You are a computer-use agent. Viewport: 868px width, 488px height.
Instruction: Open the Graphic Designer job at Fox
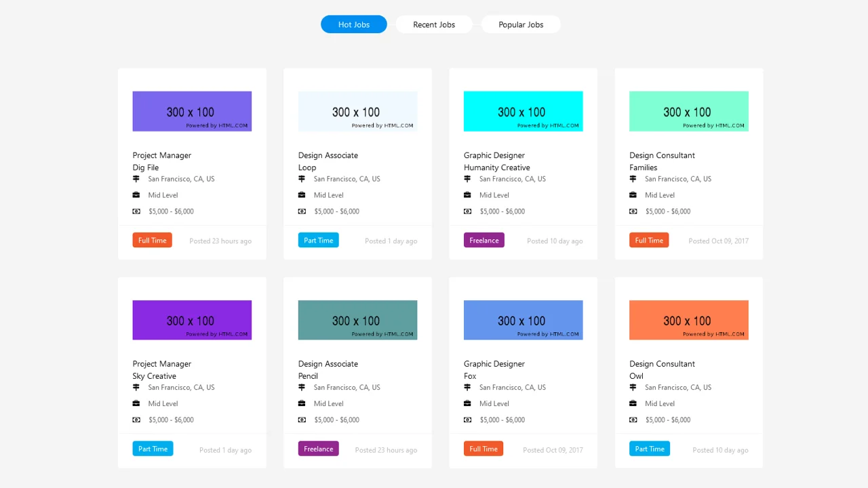[x=494, y=364]
